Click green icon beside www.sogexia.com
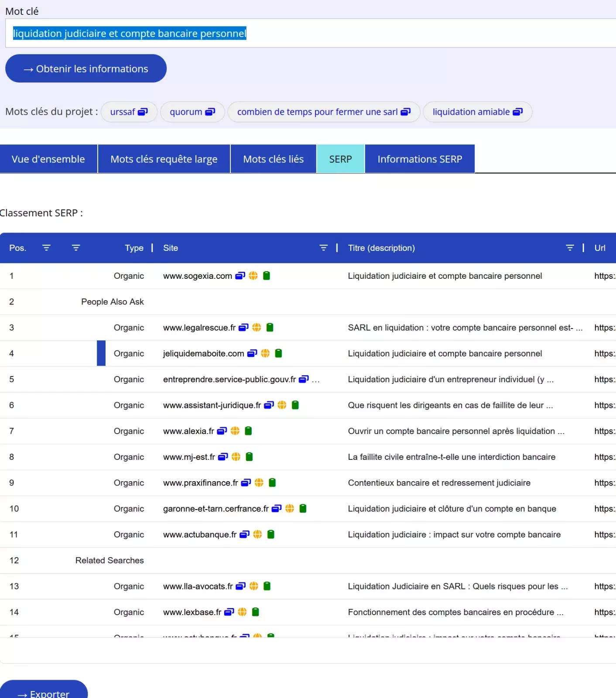Screen dimensions: 616x698 click(x=267, y=276)
